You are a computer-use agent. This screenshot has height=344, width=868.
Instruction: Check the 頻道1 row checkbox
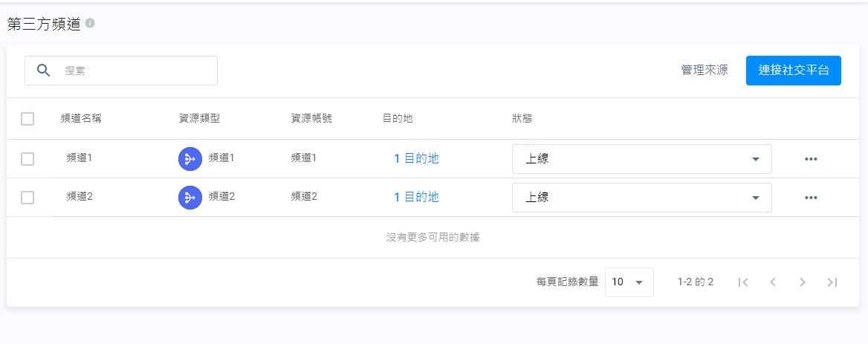click(27, 158)
